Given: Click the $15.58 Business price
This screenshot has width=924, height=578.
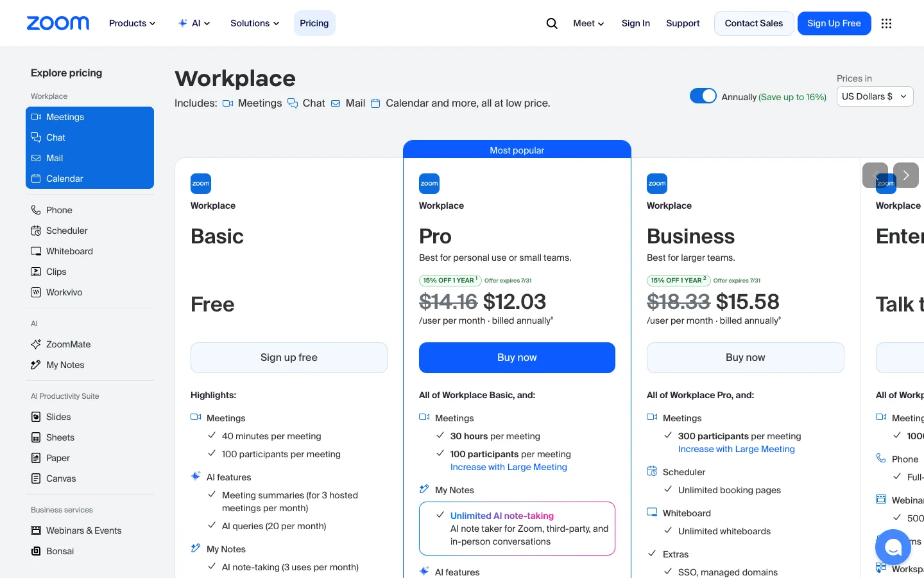Looking at the screenshot, I should coord(748,302).
